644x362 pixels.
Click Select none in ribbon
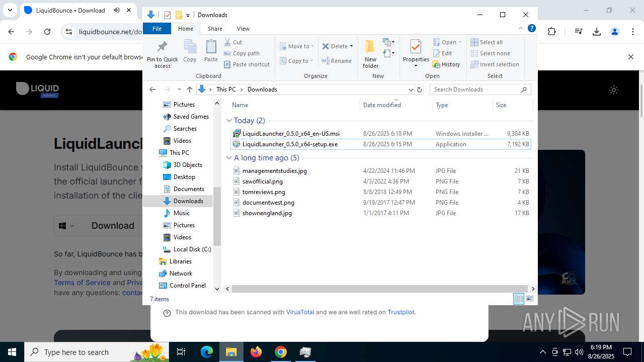[x=490, y=53]
